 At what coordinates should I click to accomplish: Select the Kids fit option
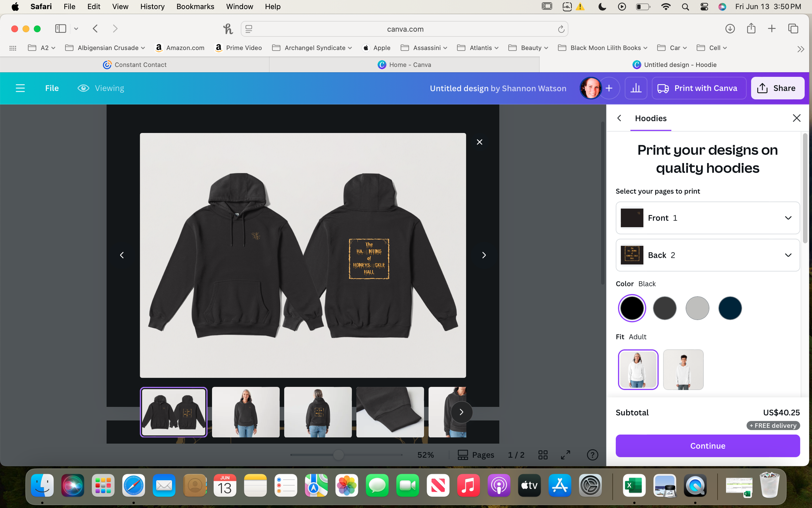pyautogui.click(x=683, y=370)
